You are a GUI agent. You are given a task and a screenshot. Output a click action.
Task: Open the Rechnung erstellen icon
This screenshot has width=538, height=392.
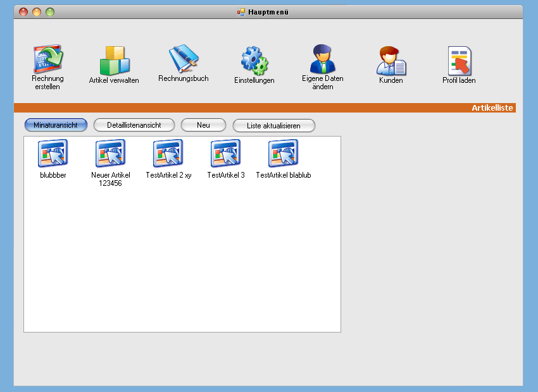tap(48, 59)
